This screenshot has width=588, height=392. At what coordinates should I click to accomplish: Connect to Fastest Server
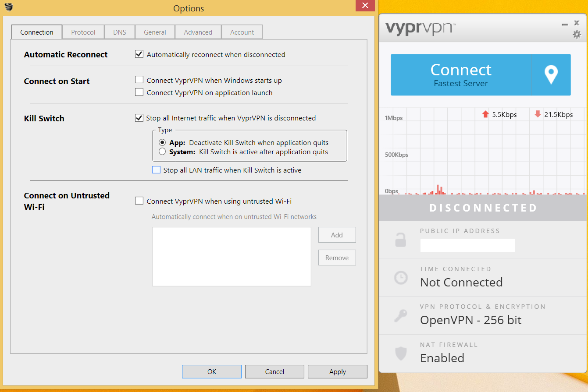461,75
